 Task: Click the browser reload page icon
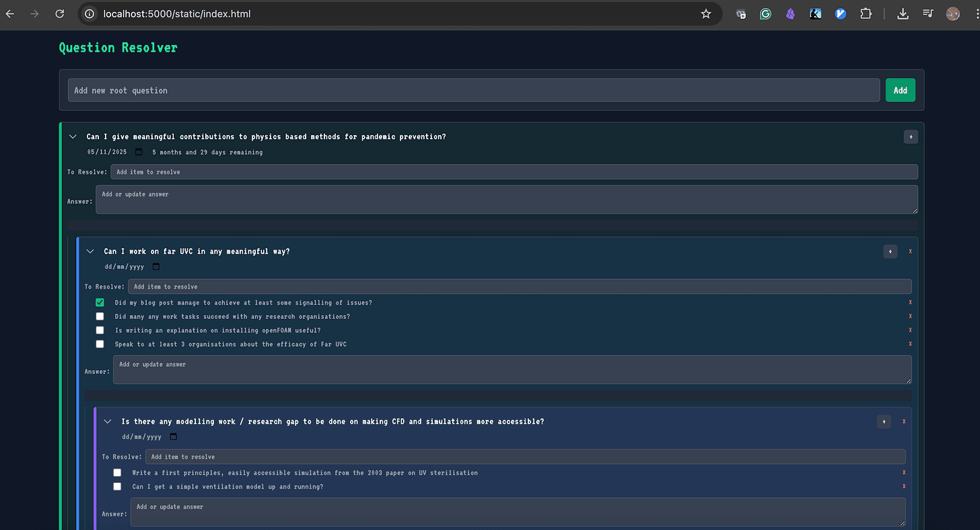60,13
